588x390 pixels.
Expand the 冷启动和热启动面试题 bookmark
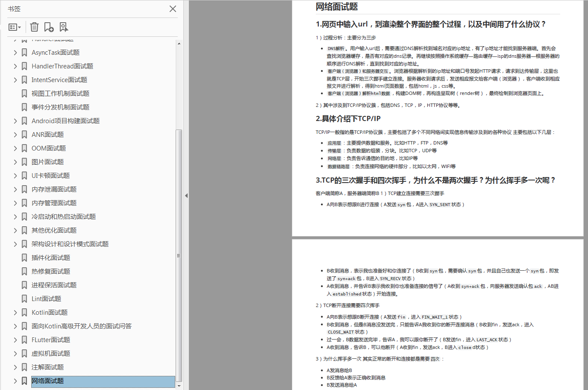[15, 217]
